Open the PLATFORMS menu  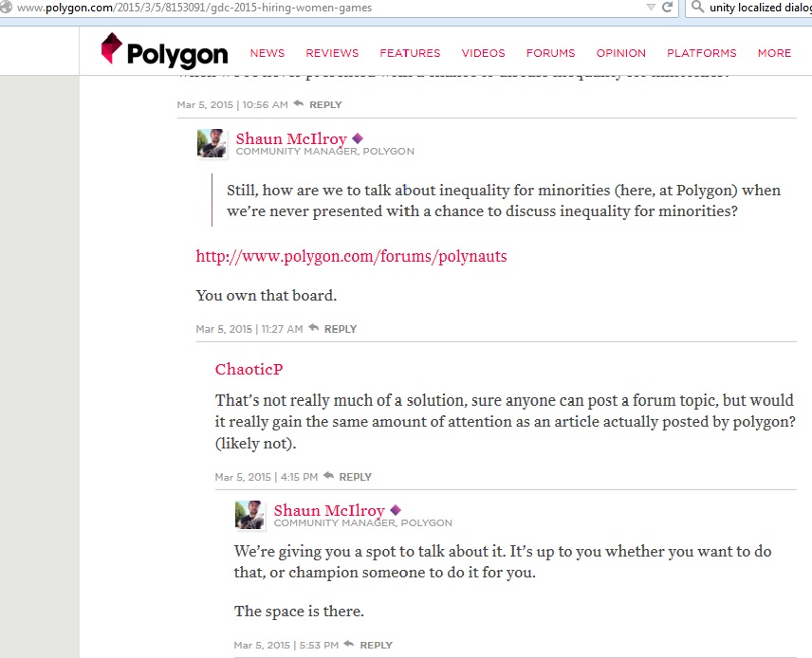point(701,53)
